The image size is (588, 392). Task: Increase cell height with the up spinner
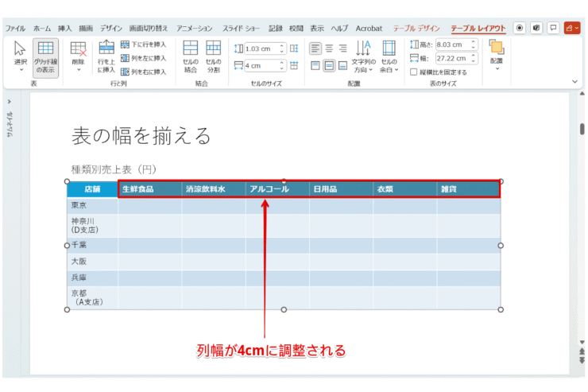coord(281,46)
